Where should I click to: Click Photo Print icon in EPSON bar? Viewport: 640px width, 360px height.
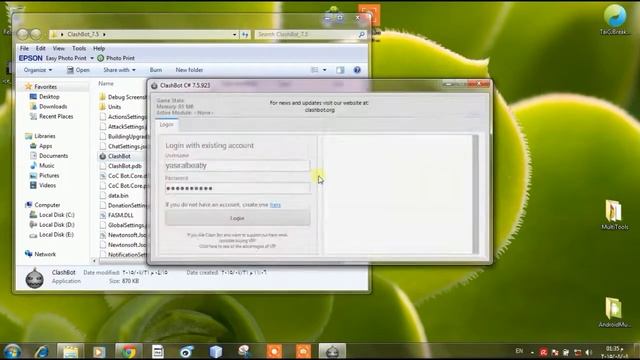pyautogui.click(x=100, y=58)
